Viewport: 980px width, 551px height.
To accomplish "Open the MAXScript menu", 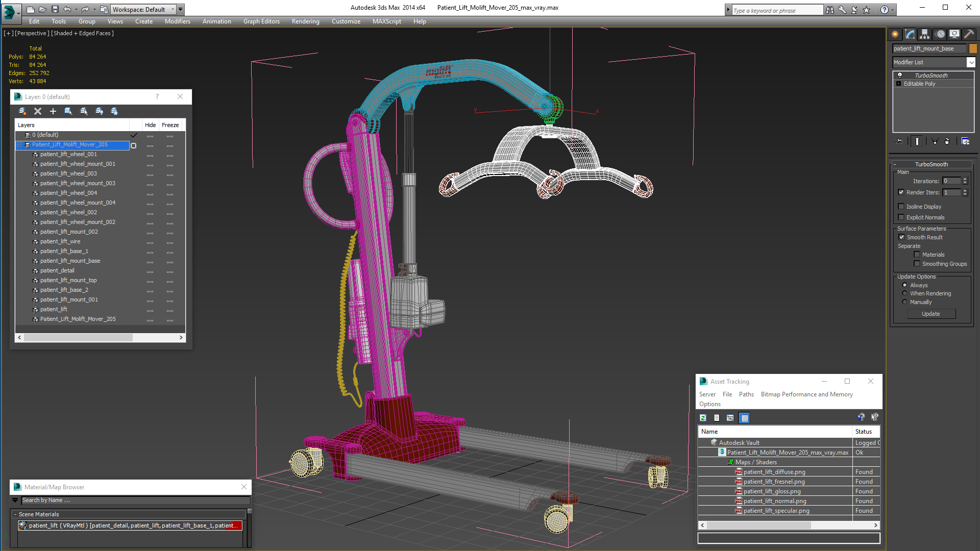I will click(x=386, y=21).
